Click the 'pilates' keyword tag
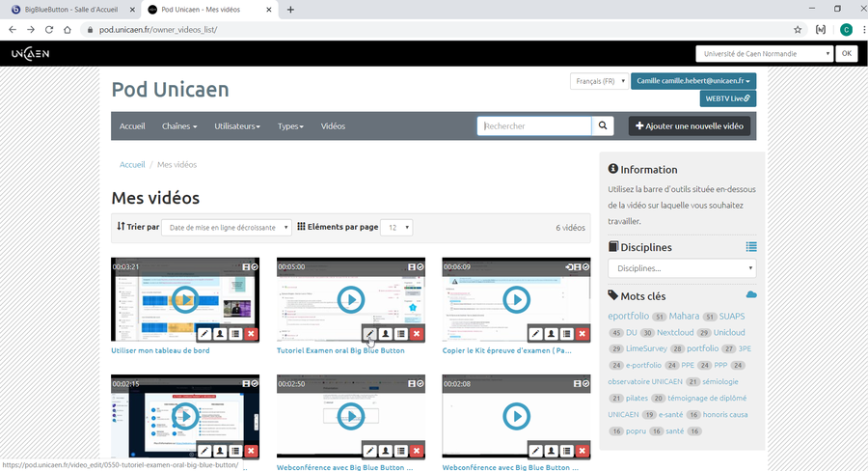The width and height of the screenshot is (868, 471). tap(637, 398)
